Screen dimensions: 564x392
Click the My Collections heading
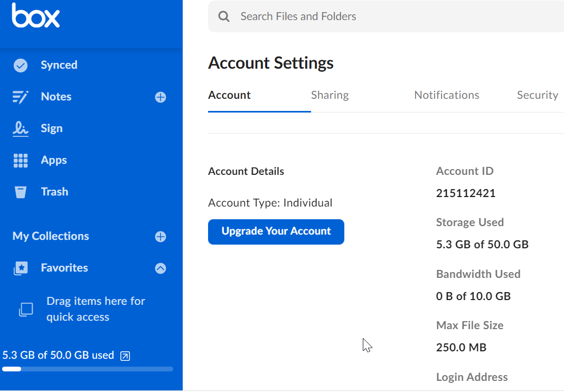pos(51,236)
